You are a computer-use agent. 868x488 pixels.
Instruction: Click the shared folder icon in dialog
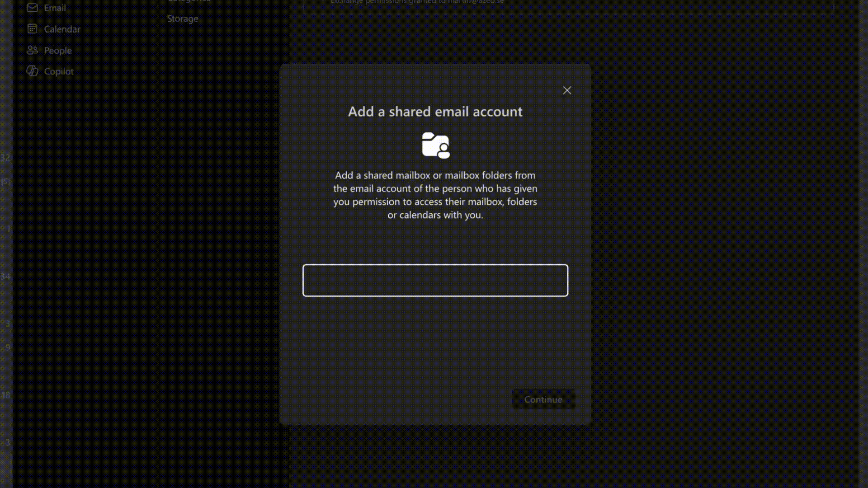(x=436, y=145)
